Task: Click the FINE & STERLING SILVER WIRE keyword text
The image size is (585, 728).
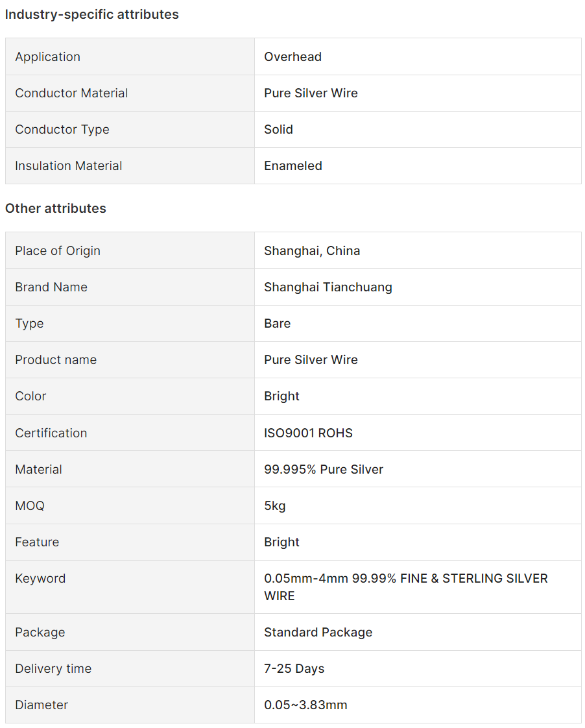Action: [406, 587]
